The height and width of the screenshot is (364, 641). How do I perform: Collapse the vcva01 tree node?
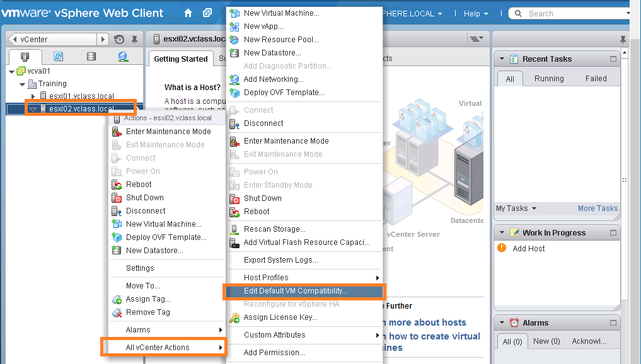[11, 72]
